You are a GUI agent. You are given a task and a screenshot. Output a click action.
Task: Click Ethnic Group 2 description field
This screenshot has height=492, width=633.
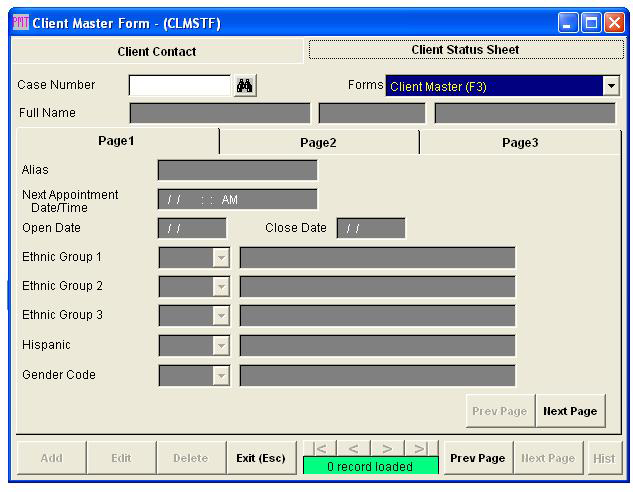coord(377,287)
